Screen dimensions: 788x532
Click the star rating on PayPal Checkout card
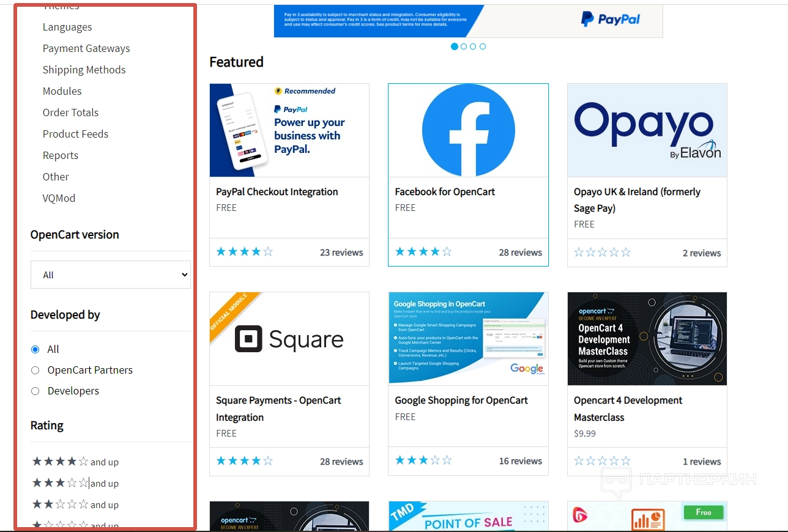coord(245,252)
